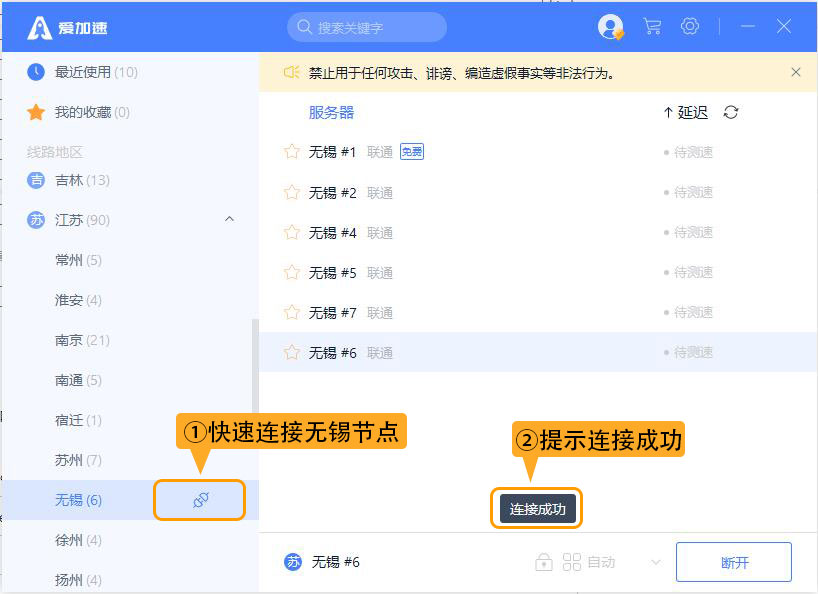Click the quick-connect plug icon for 无锡
Viewport: 818px width, 594px height.
coord(201,500)
